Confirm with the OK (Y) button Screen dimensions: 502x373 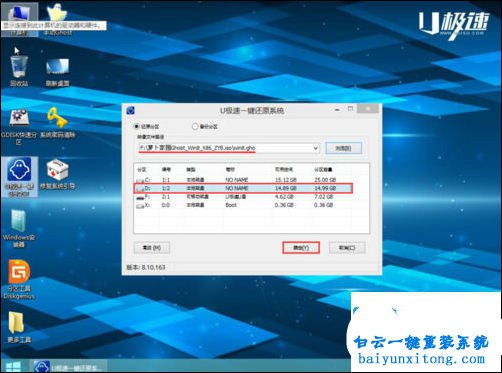coord(301,248)
